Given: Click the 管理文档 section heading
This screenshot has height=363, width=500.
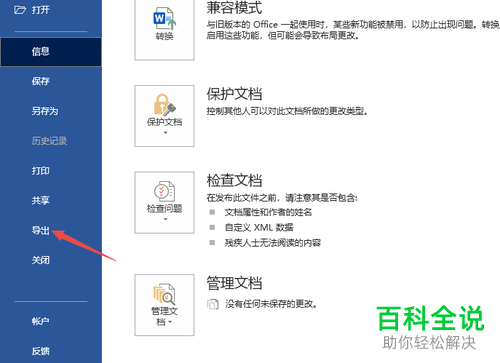Looking at the screenshot, I should pyautogui.click(x=234, y=283).
